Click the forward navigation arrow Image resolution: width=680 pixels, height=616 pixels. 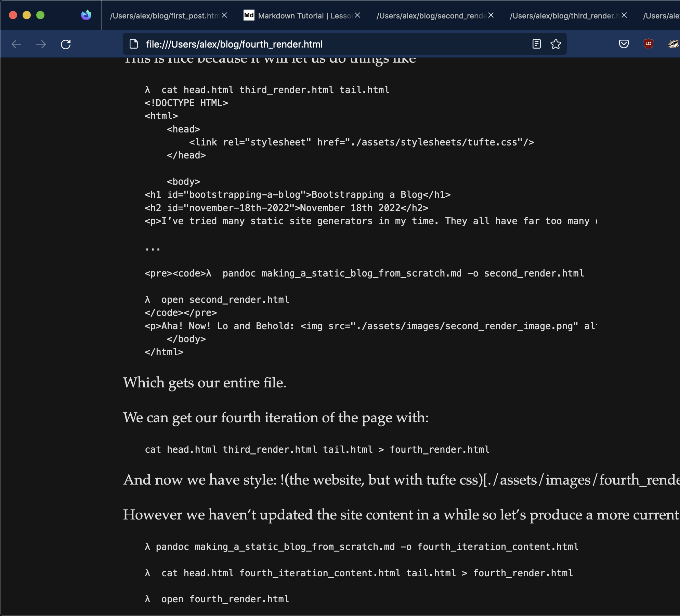41,44
